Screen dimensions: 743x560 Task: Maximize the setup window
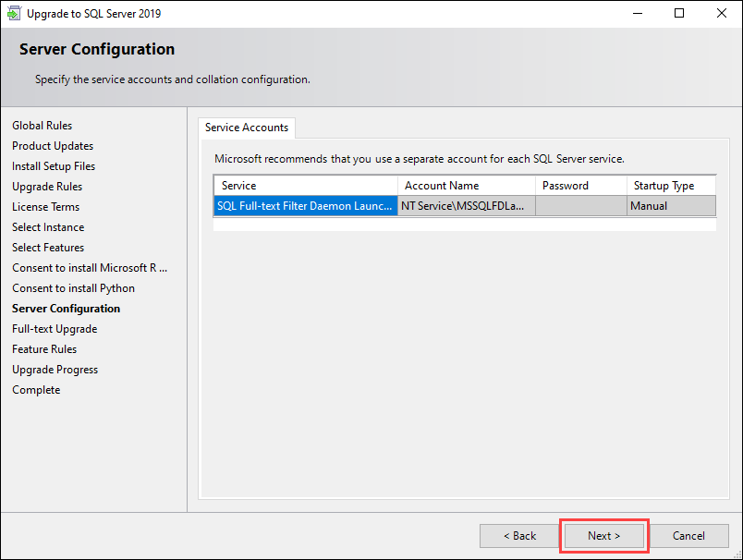[x=679, y=14]
